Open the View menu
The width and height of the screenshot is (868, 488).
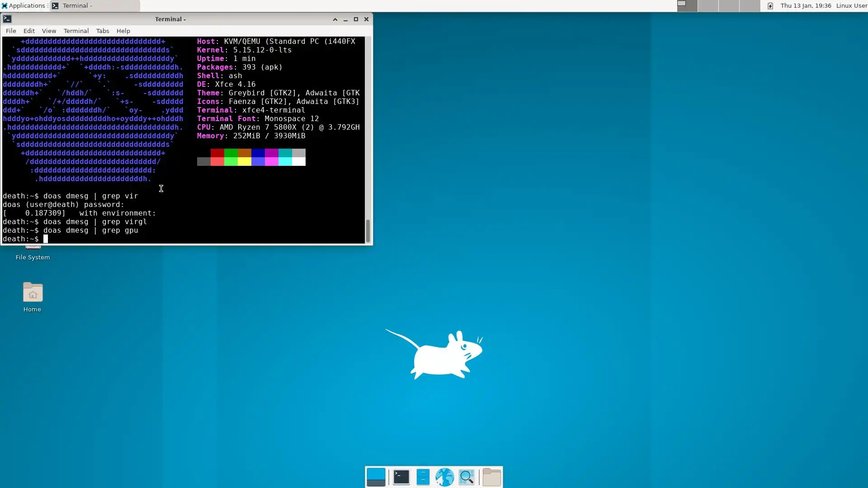pyautogui.click(x=49, y=31)
